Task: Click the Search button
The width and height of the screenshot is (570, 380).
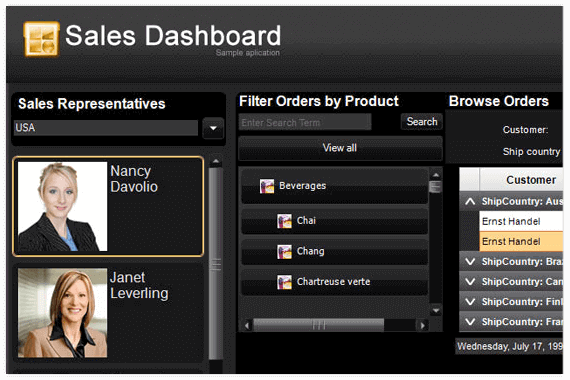Action: (x=422, y=121)
